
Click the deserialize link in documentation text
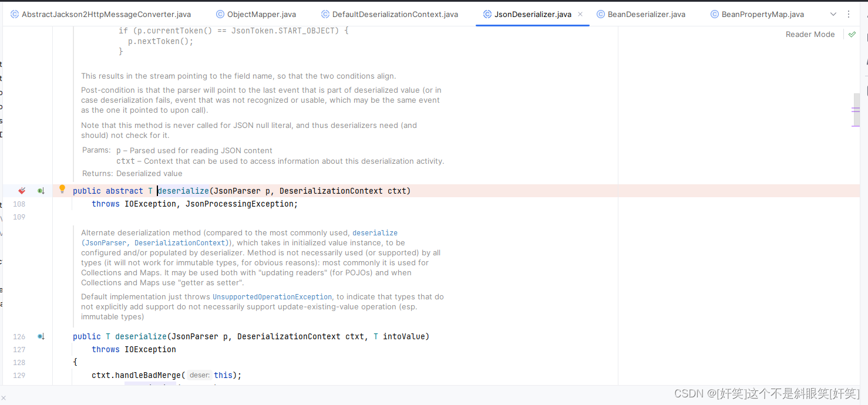(x=375, y=232)
